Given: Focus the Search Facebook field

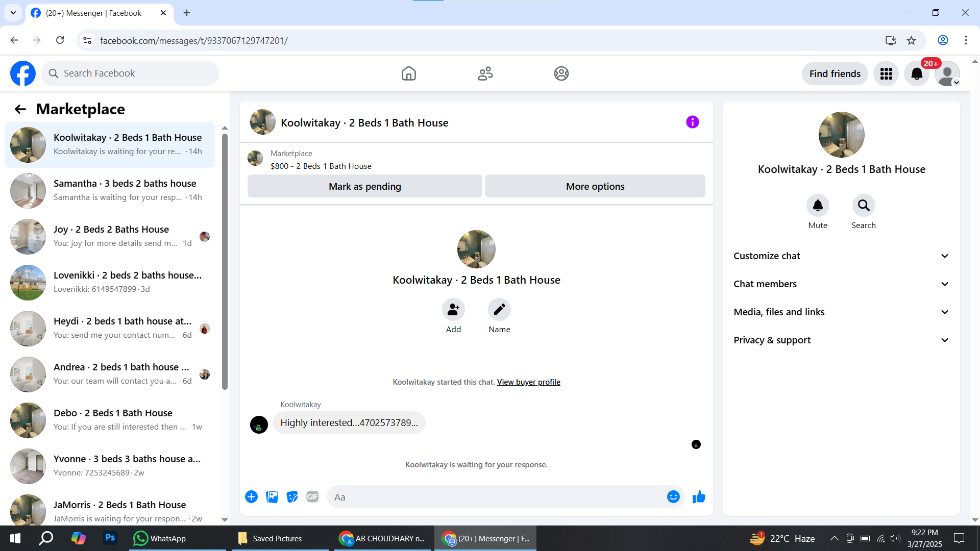Looking at the screenshot, I should click(x=130, y=73).
